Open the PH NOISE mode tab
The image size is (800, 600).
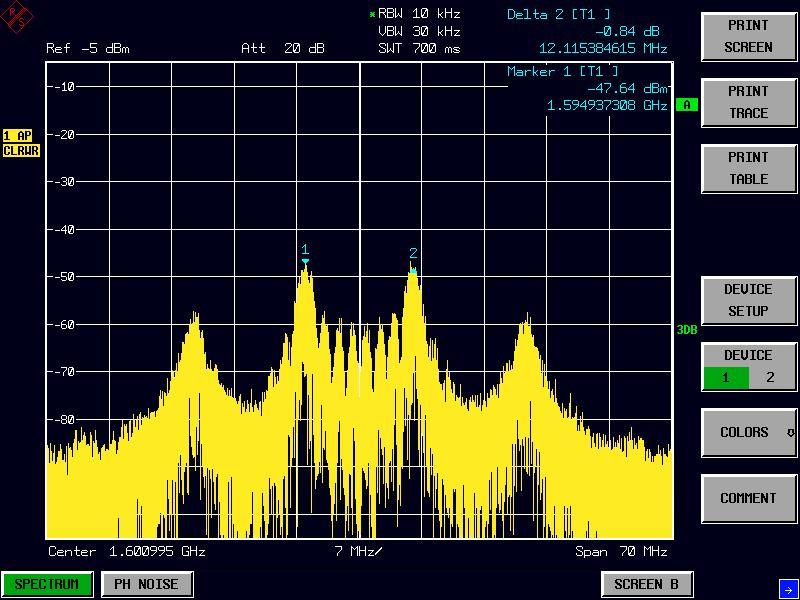pyautogui.click(x=146, y=584)
